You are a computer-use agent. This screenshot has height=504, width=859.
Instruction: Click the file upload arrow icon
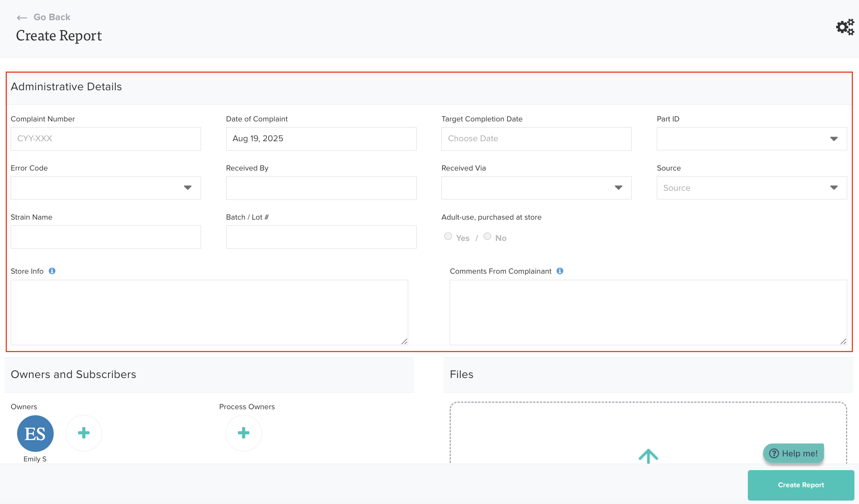point(648,456)
